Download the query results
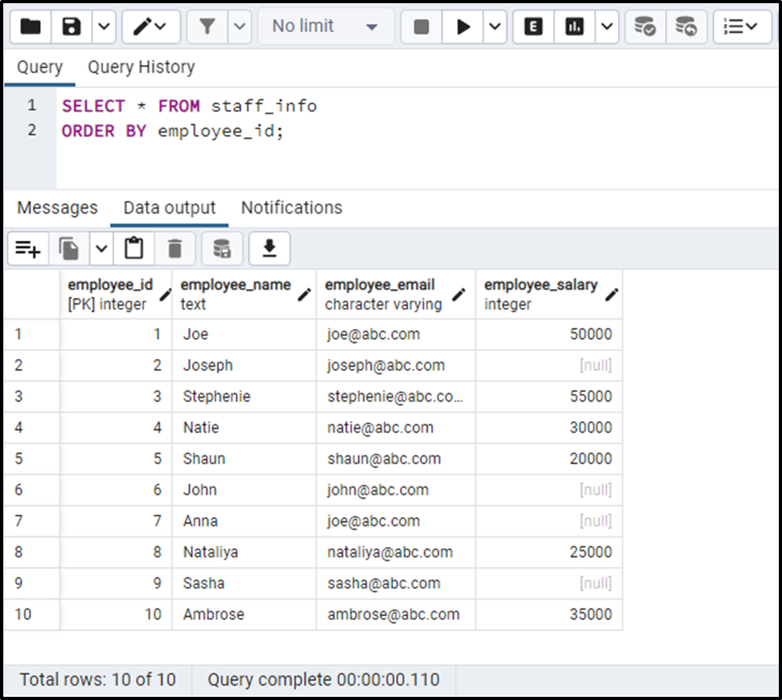 click(269, 248)
